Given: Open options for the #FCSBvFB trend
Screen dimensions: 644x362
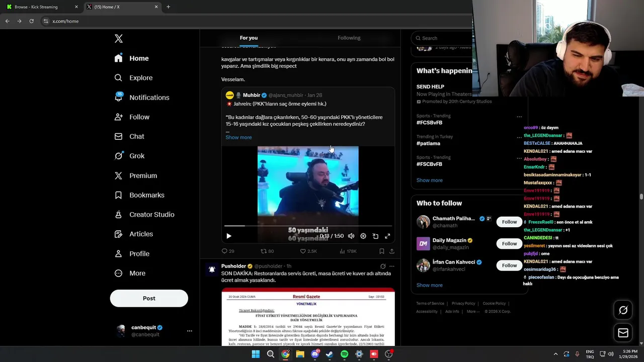Looking at the screenshot, I should coord(519,117).
